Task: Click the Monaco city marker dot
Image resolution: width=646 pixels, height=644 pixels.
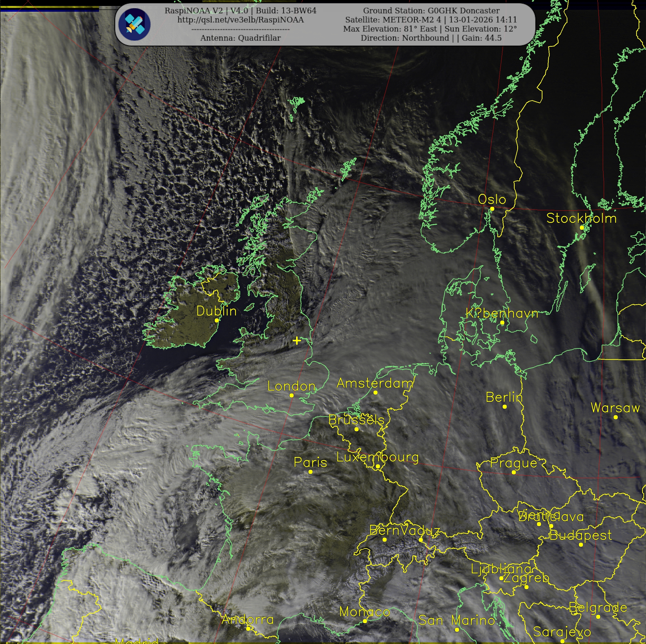Action: click(365, 621)
